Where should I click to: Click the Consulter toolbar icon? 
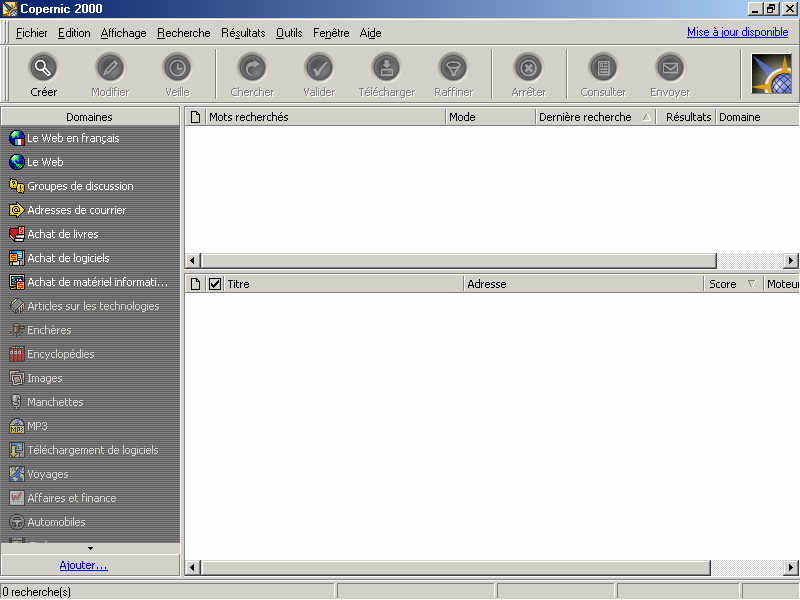(603, 67)
